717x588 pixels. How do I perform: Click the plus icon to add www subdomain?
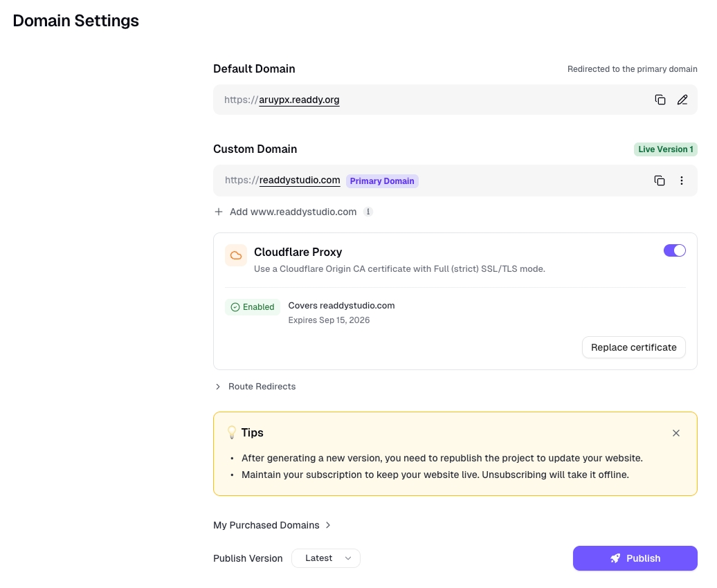[x=219, y=212]
